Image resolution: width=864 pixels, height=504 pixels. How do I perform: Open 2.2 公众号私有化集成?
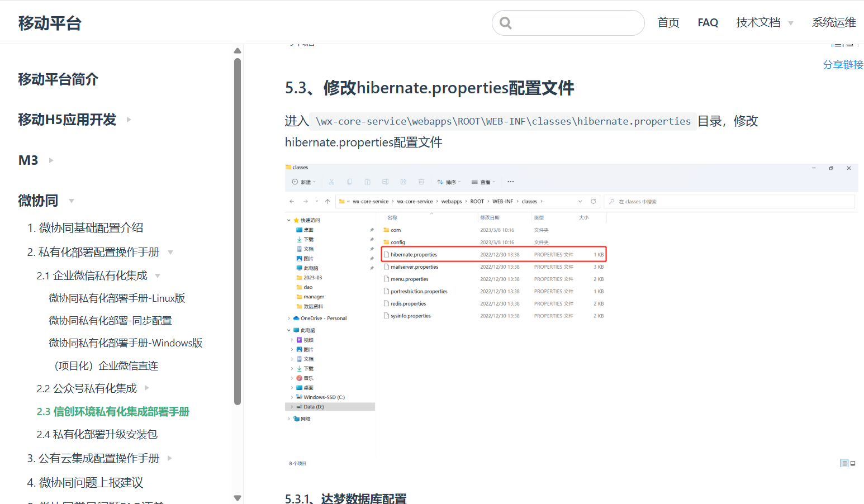click(x=87, y=388)
